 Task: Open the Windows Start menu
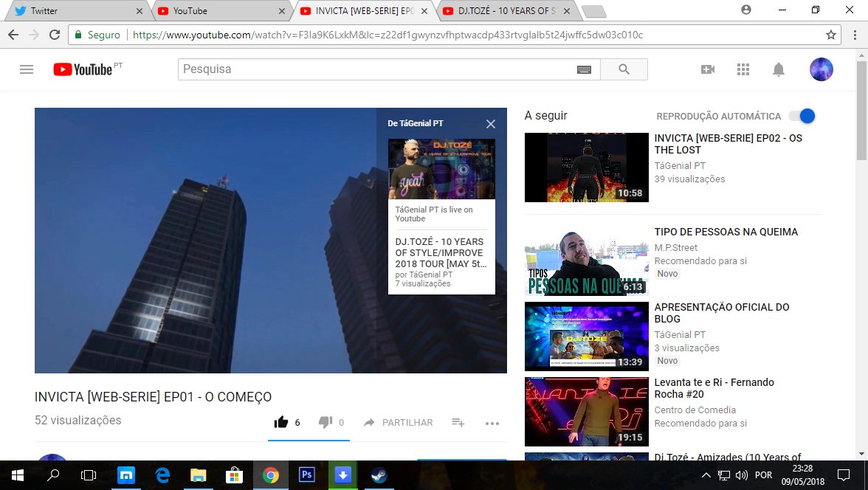click(17, 475)
